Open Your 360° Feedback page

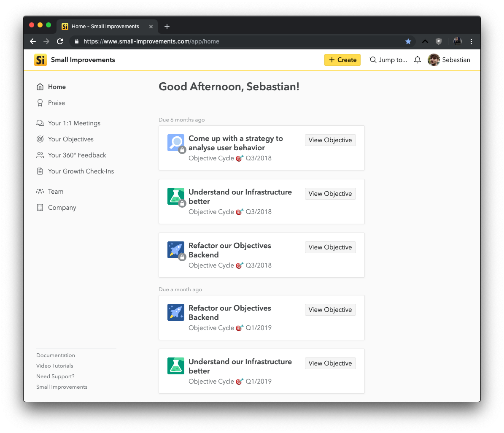tap(77, 155)
